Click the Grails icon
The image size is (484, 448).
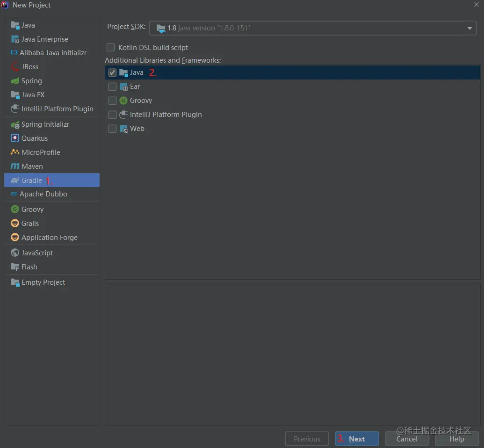coord(15,223)
